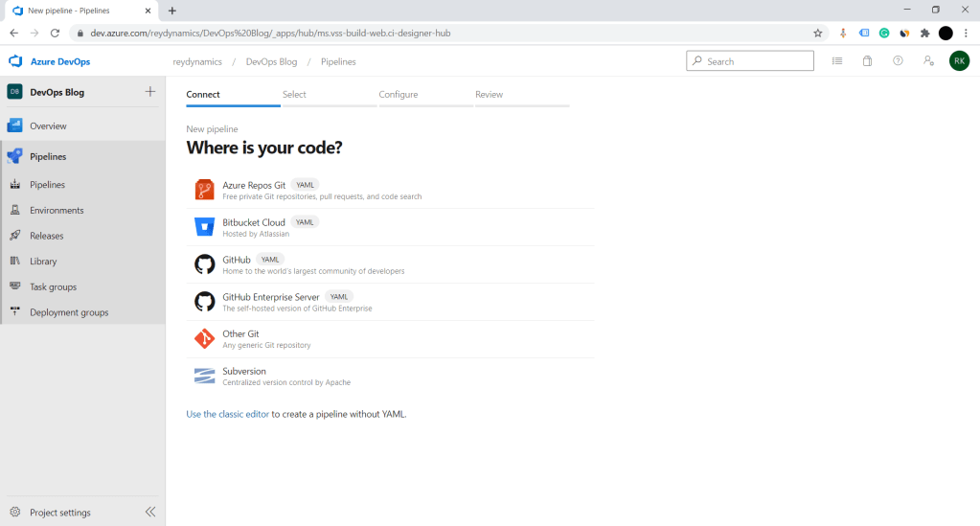Click the Other Git orange icon
Image resolution: width=980 pixels, height=526 pixels.
[x=204, y=339]
